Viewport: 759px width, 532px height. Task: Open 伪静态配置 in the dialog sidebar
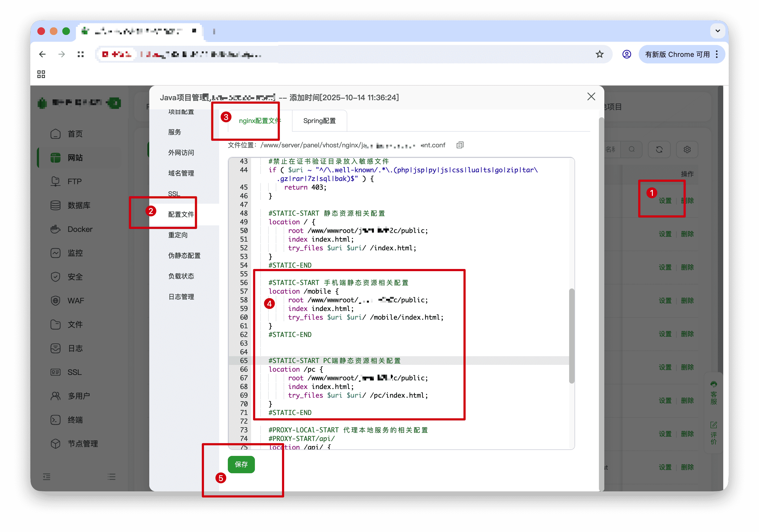184,256
